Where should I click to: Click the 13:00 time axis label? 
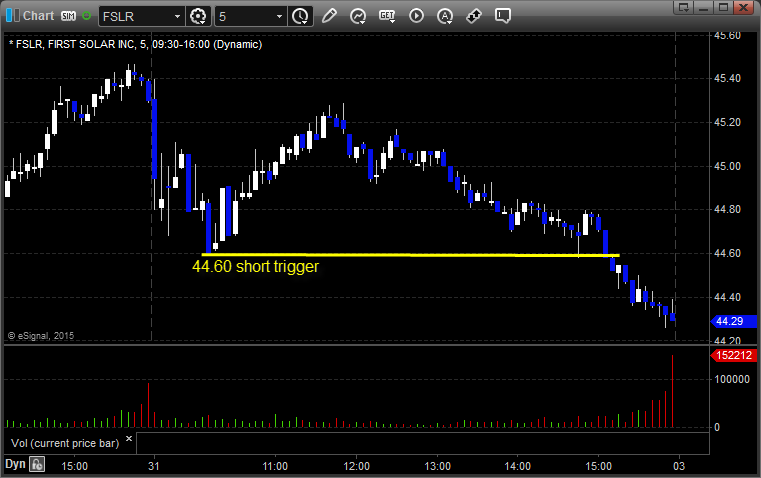(437, 466)
